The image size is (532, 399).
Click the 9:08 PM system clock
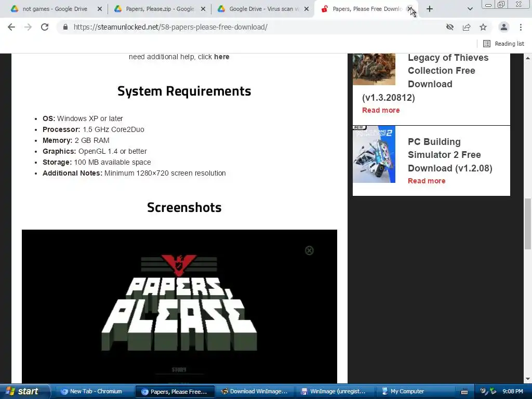tap(513, 392)
